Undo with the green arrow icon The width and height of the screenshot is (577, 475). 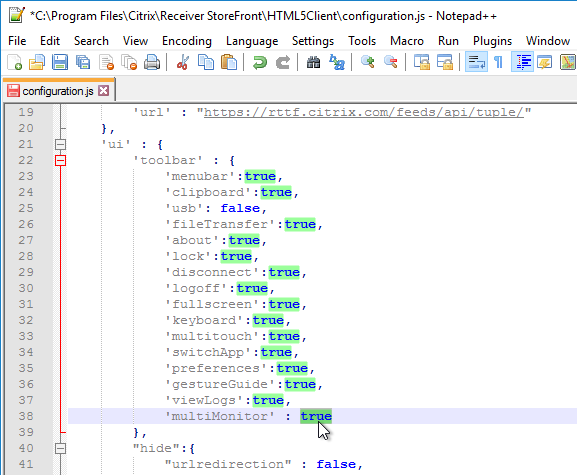(259, 62)
